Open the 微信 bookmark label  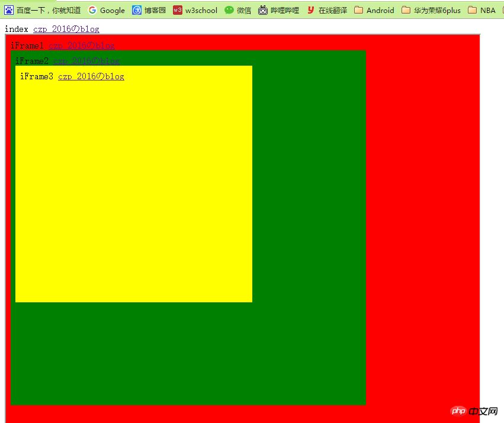[244, 11]
